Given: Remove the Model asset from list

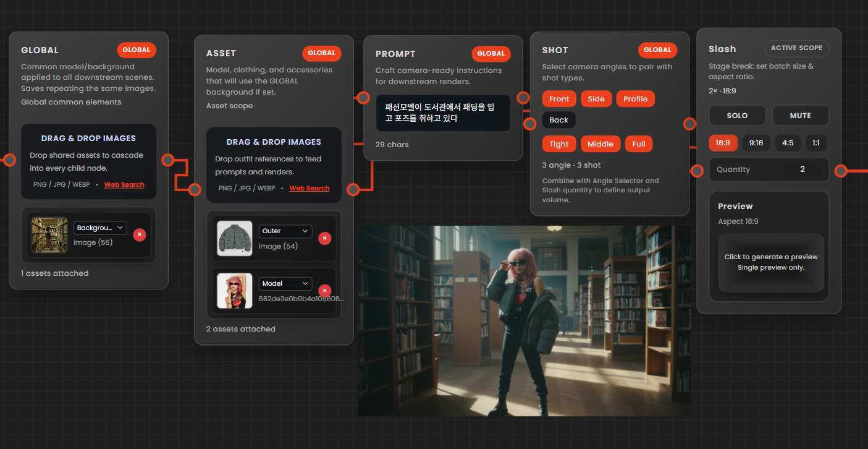Looking at the screenshot, I should click(324, 291).
